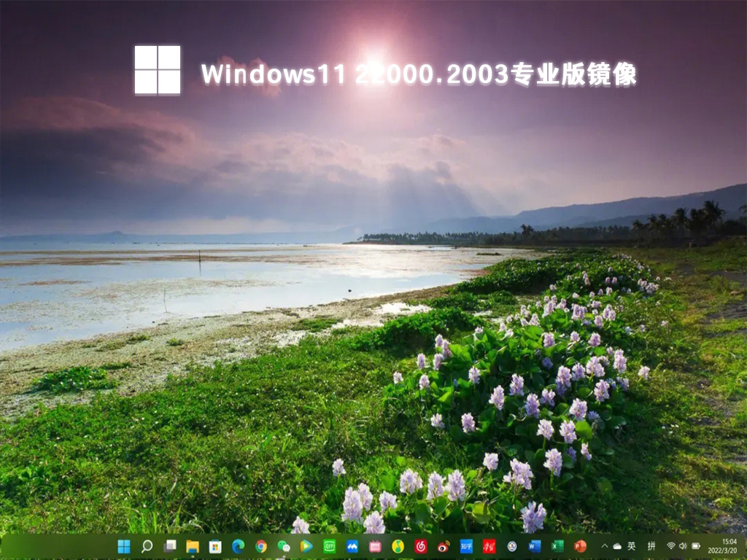This screenshot has height=560, width=747.
Task: Open Task View to see virtual desktops
Action: tap(171, 549)
